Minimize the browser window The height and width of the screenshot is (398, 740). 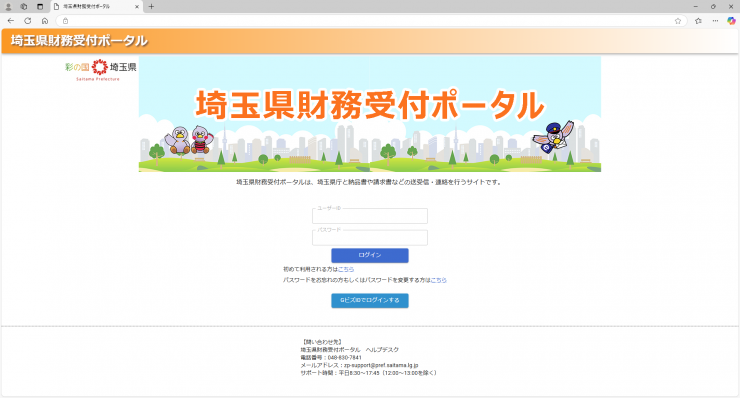coord(695,7)
